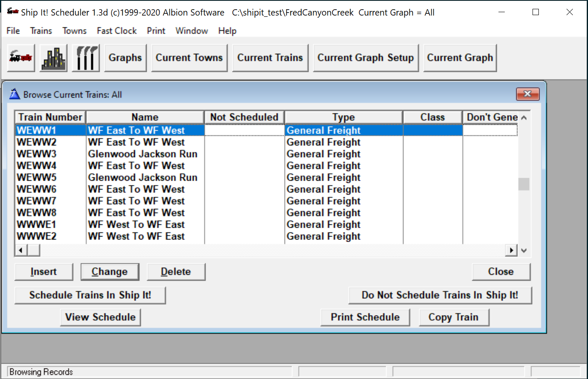Click the Don't Gene column header
The width and height of the screenshot is (588, 379).
coord(490,117)
